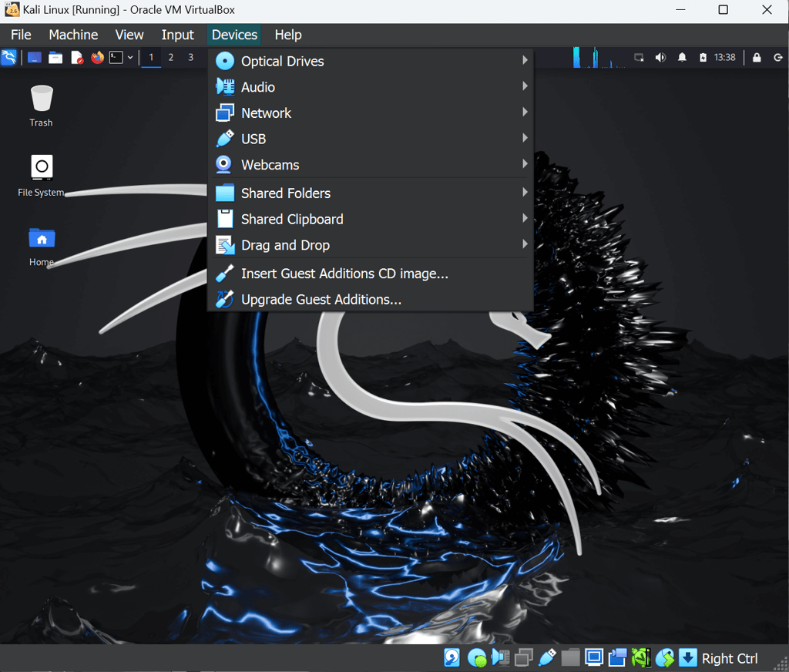Expand the USB submenu arrow
Screen dimensions: 789x672
click(x=525, y=137)
